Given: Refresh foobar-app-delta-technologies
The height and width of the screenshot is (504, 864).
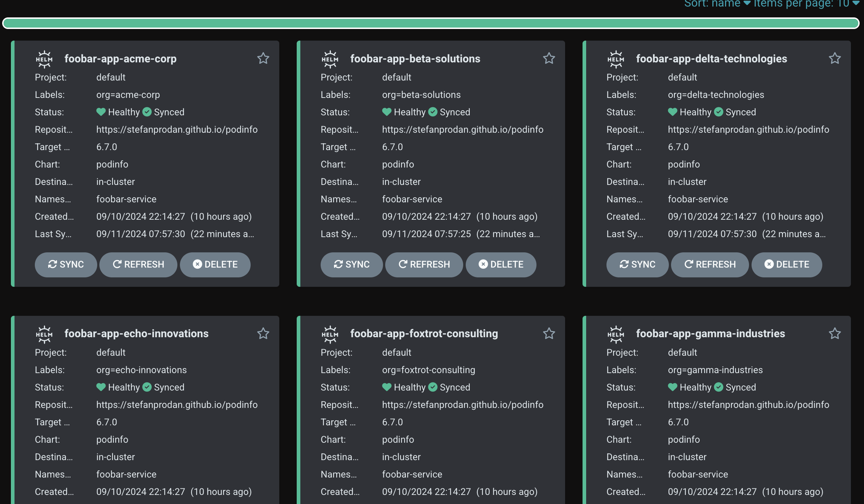Looking at the screenshot, I should point(710,264).
